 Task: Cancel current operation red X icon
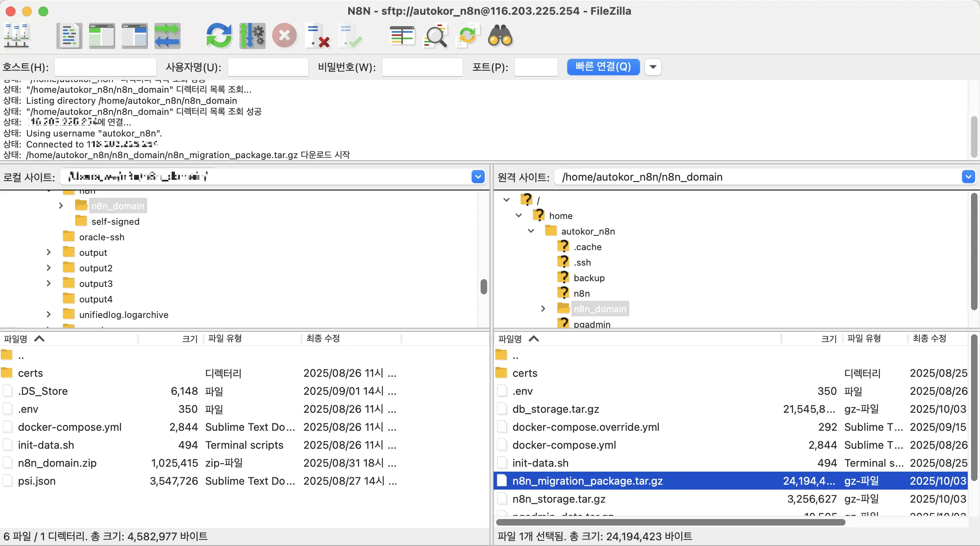pyautogui.click(x=284, y=36)
